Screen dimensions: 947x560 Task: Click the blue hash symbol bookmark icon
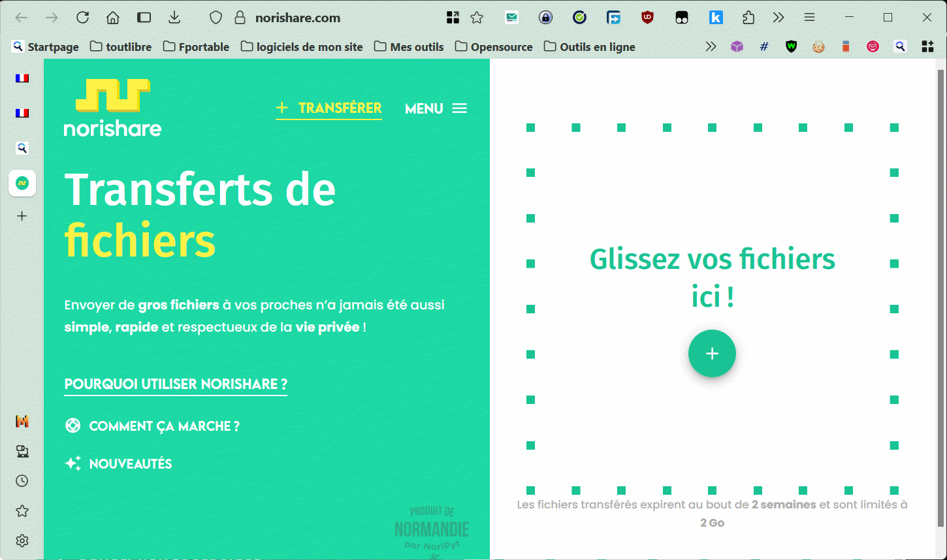click(764, 47)
